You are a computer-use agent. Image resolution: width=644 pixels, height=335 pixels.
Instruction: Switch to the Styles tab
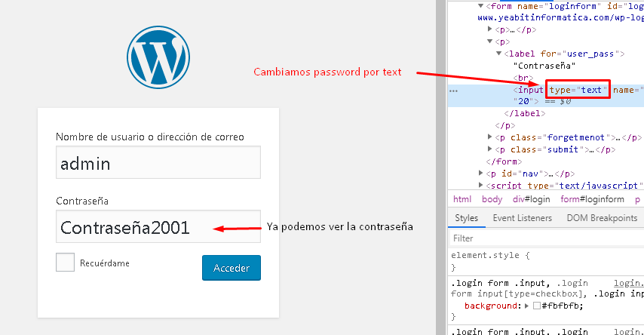[x=467, y=218]
